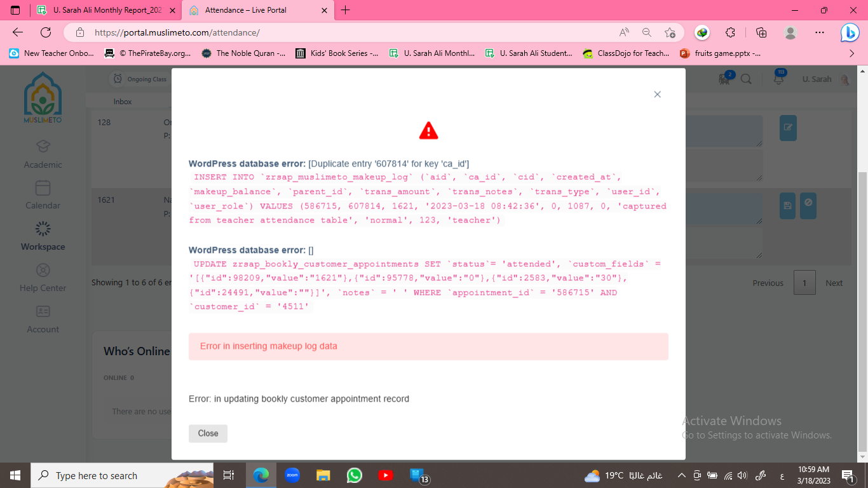Open Zoom from the taskbar
Image resolution: width=868 pixels, height=488 pixels.
[x=292, y=475]
